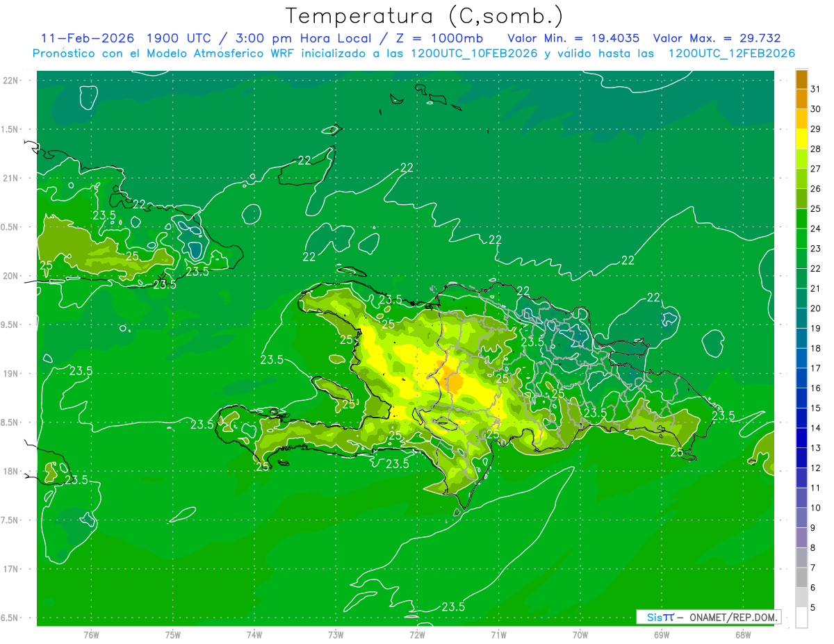Click the legend value 31

point(815,88)
